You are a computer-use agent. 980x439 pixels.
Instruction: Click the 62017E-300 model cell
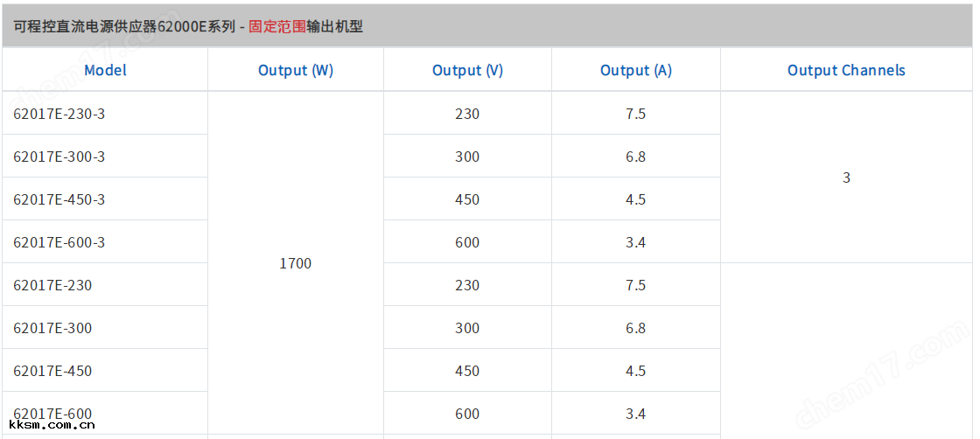pyautogui.click(x=52, y=328)
